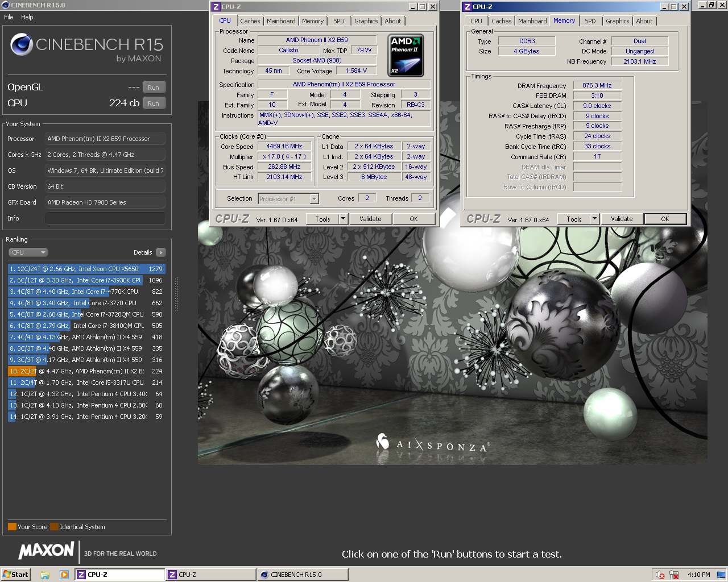This screenshot has height=582, width=728.
Task: Open the media player taskbar icon
Action: [64, 575]
